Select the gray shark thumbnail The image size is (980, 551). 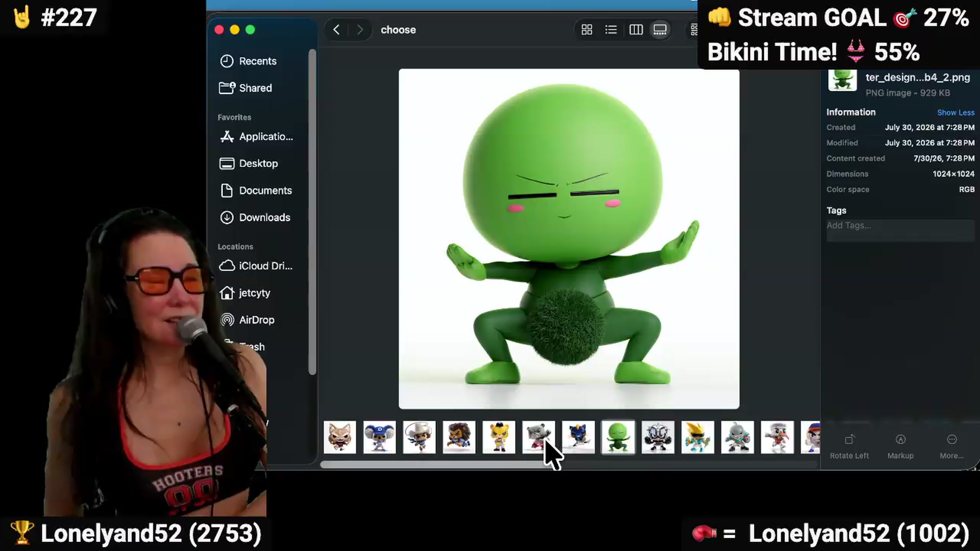tap(738, 437)
